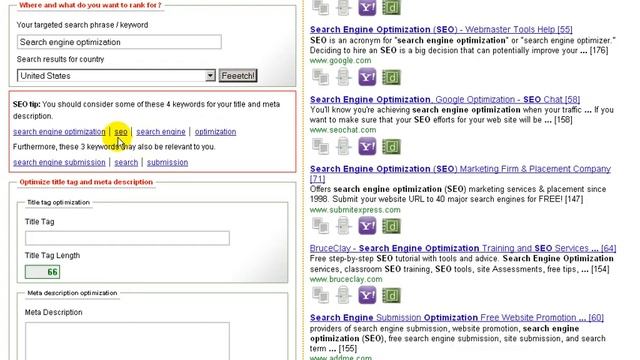Click the gray server icon under www.submitexpress.com
Screen dimensions: 640x360
343,226
